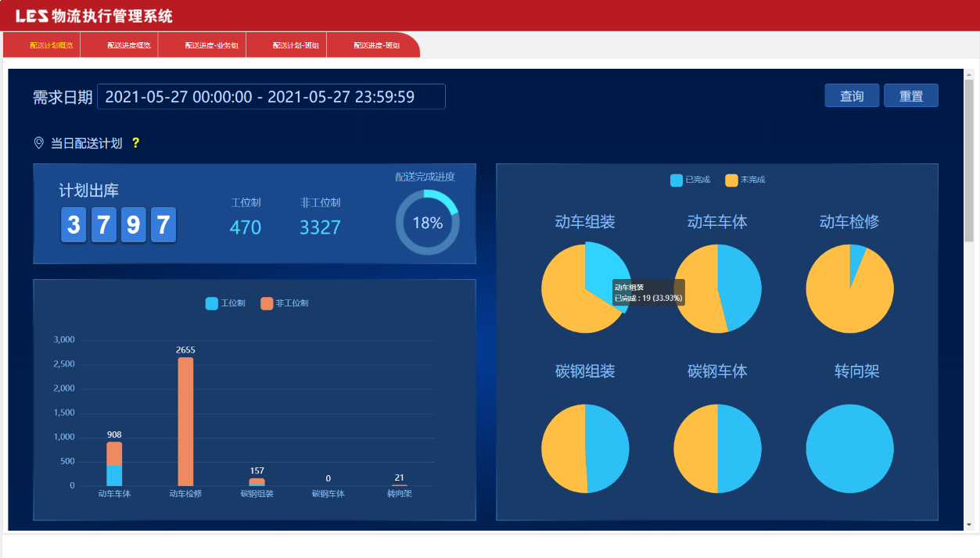Select the 配送进度-业务组 tab
The width and height of the screenshot is (980, 558).
(211, 45)
